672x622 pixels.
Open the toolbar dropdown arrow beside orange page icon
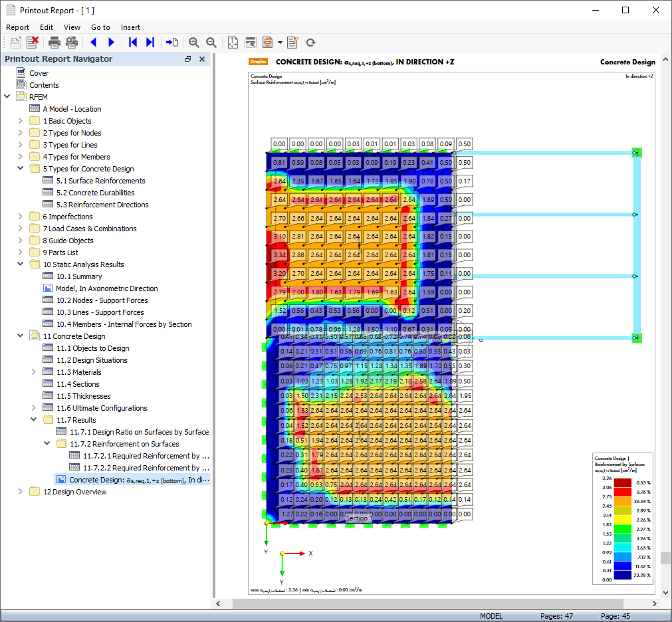click(280, 43)
